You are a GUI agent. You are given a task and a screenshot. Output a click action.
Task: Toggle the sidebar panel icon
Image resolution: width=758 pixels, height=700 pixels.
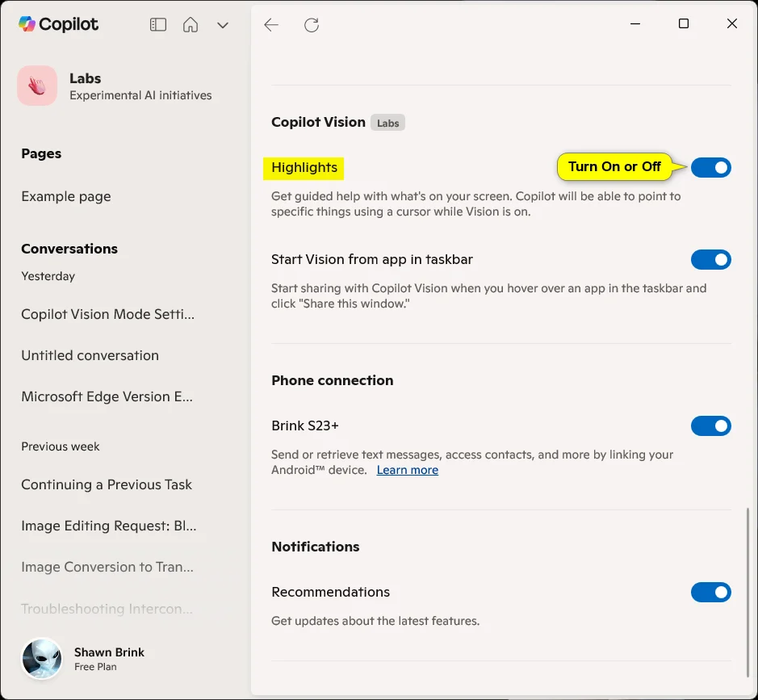click(x=158, y=25)
